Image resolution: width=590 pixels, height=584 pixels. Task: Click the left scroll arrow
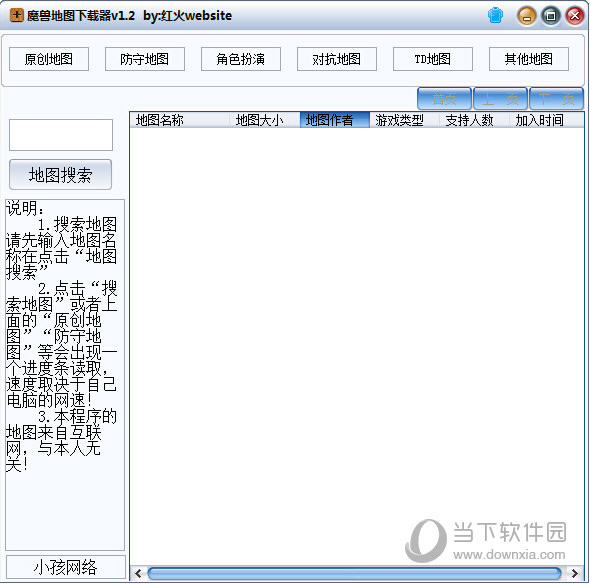point(138,573)
